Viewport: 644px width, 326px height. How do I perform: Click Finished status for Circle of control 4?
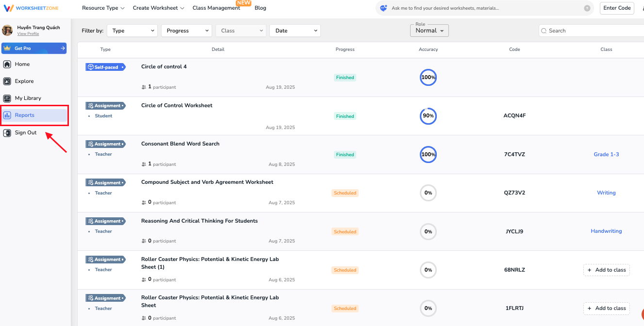[x=345, y=77]
